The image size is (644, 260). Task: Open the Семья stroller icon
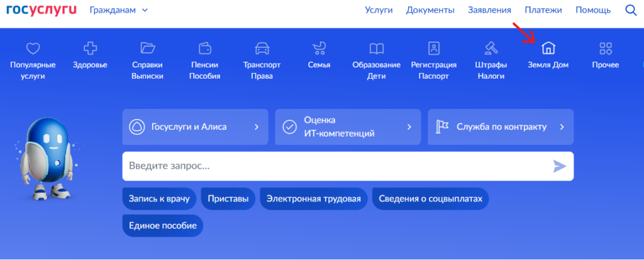point(319,48)
